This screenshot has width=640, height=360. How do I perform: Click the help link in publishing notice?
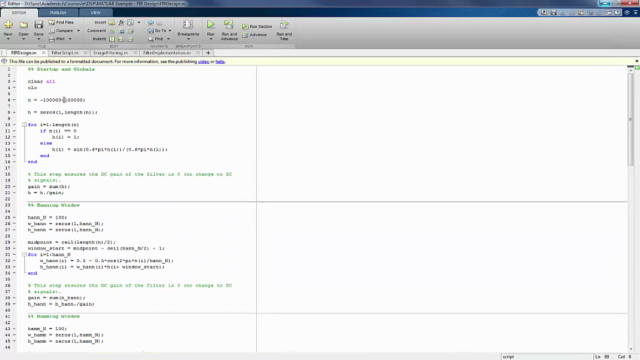click(220, 62)
